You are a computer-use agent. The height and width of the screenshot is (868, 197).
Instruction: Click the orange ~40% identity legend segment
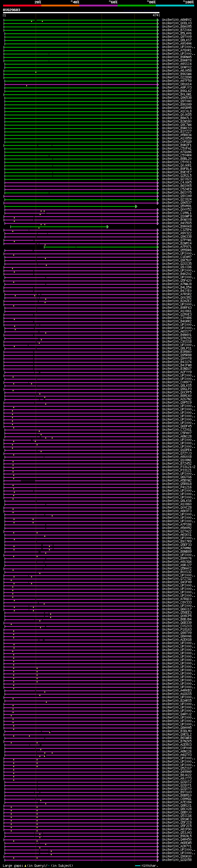[60, 6]
